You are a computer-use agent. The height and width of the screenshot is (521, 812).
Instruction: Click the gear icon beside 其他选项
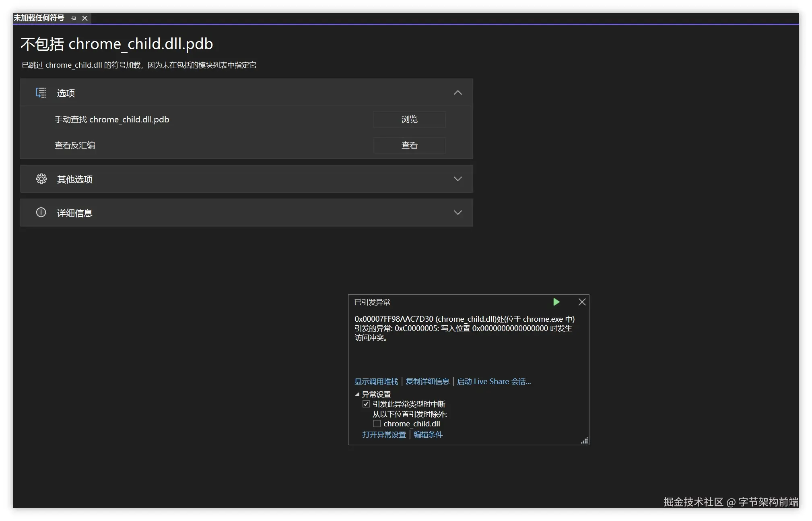[41, 179]
